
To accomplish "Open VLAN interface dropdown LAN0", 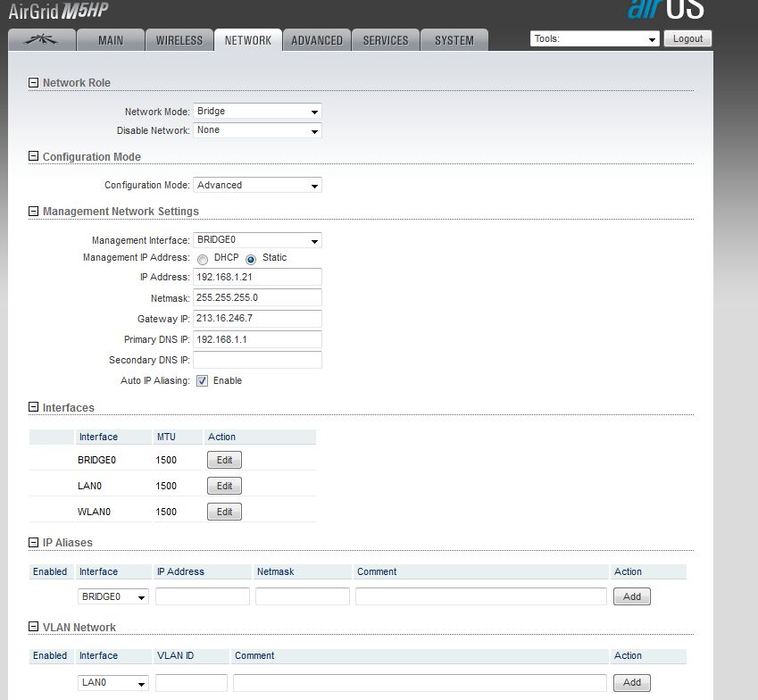I will (113, 683).
